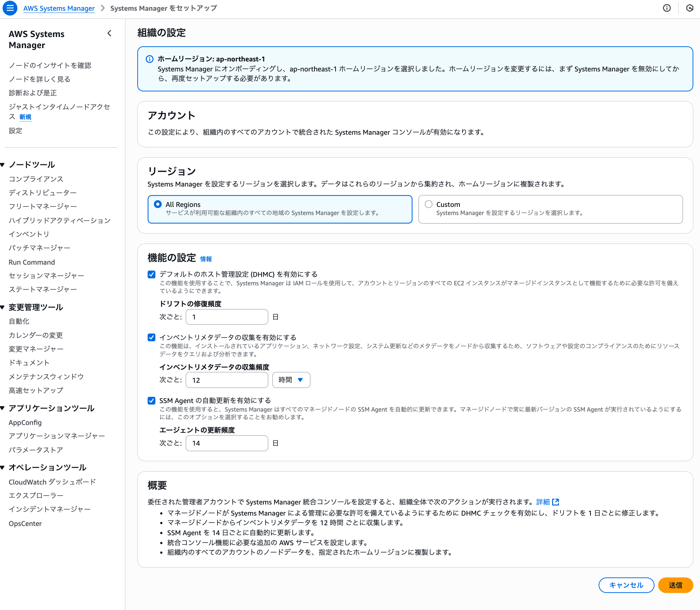Open the 情報 link beside 機能の設定
This screenshot has height=610, width=700.
coord(206,259)
